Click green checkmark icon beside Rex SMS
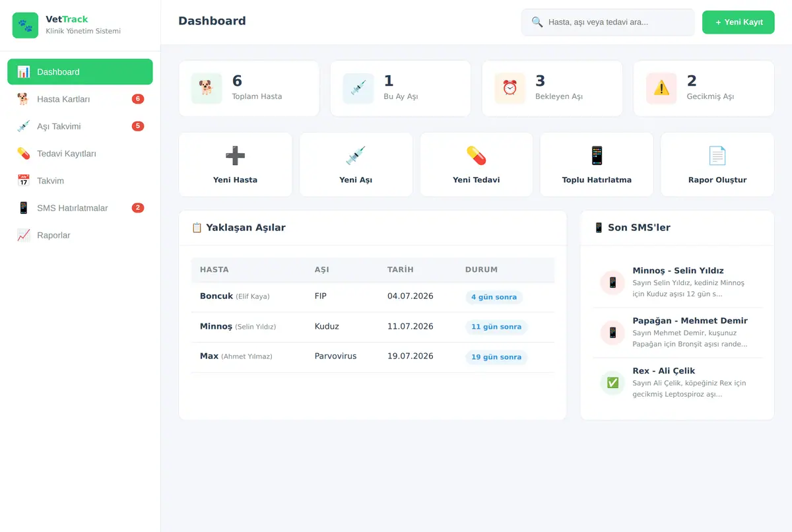Screen dimensions: 792x532 [x=612, y=383]
